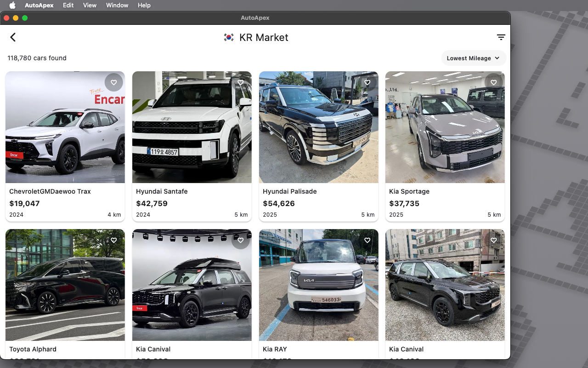Click the $19,047 price

coord(24,203)
